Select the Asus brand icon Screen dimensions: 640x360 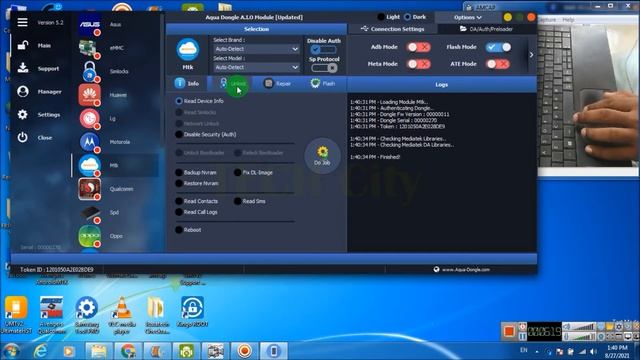[89, 24]
